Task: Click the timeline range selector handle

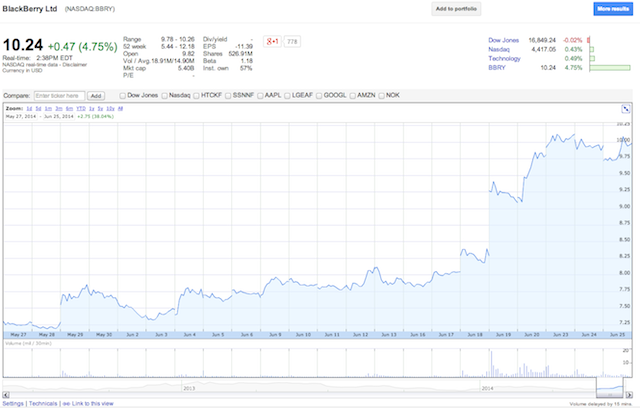Action: 610,395
